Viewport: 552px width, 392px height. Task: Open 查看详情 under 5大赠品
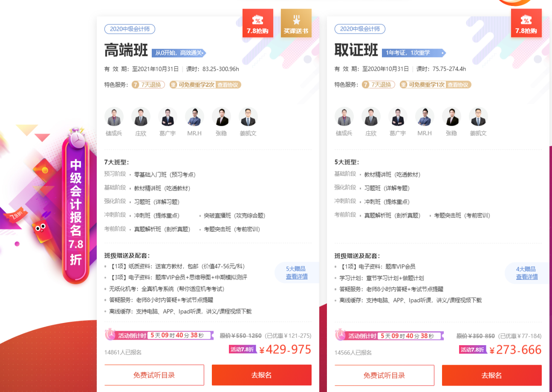coord(297,277)
